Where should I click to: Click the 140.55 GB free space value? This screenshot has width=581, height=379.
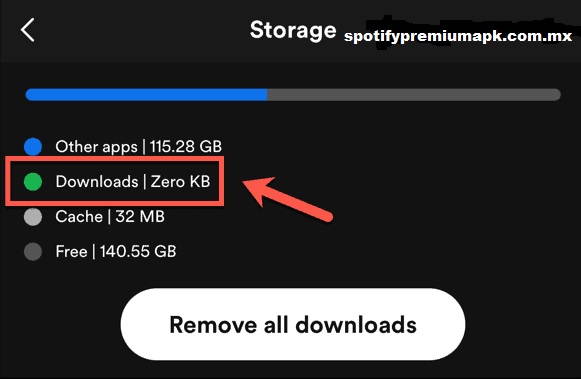tap(138, 252)
